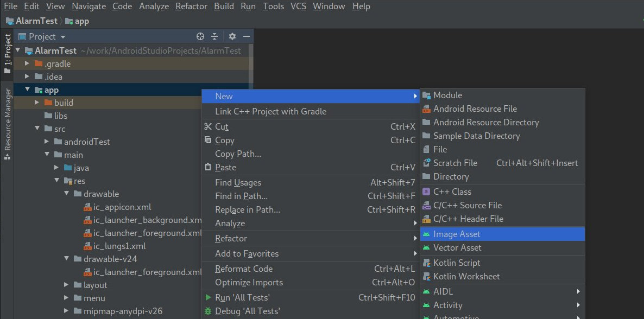The image size is (644, 319).
Task: Expand the androidTest folder
Action: click(47, 142)
